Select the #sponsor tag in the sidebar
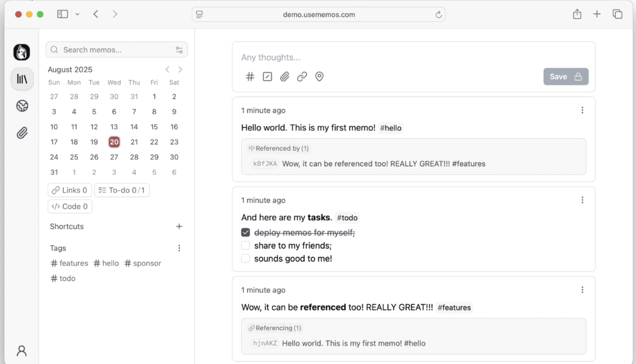The height and width of the screenshot is (364, 636). (x=143, y=263)
